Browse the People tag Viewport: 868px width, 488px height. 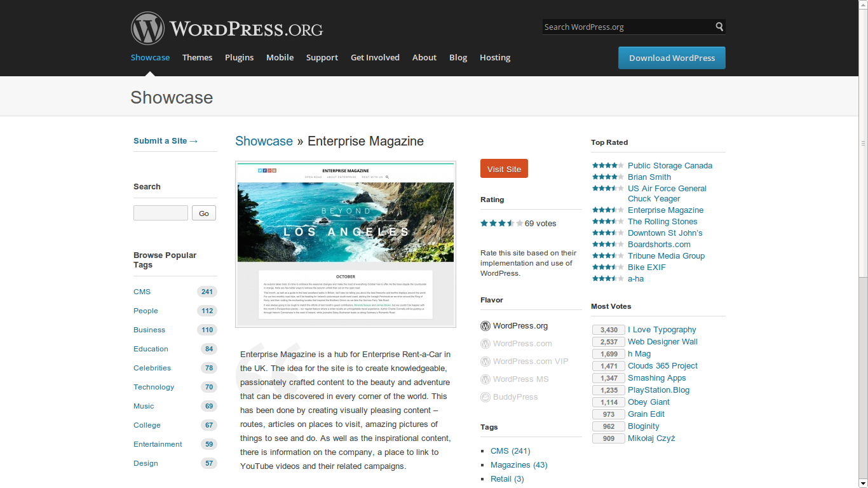coord(146,311)
